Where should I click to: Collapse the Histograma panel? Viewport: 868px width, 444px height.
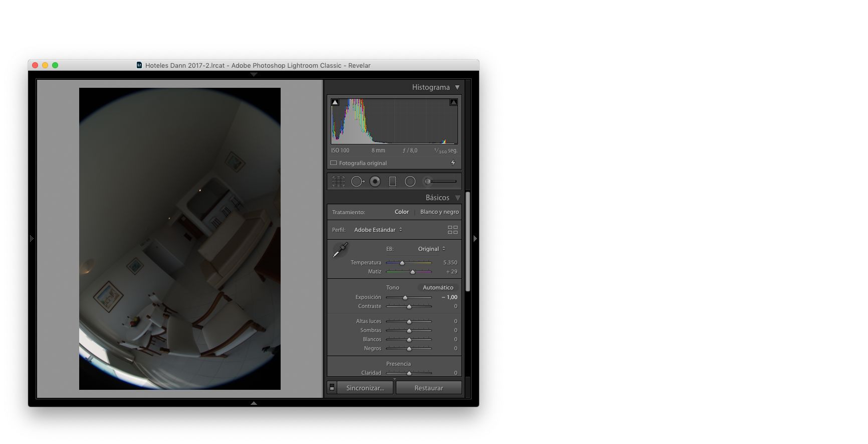point(457,87)
